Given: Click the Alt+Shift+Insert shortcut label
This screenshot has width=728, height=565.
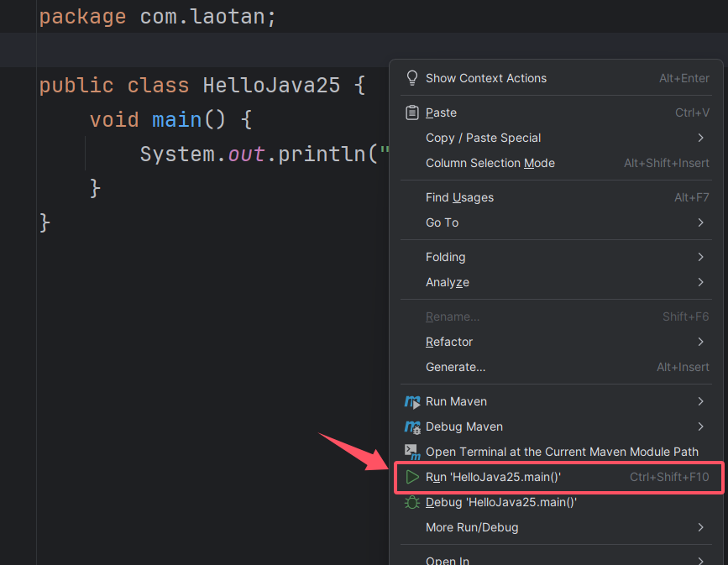Looking at the screenshot, I should tap(666, 163).
